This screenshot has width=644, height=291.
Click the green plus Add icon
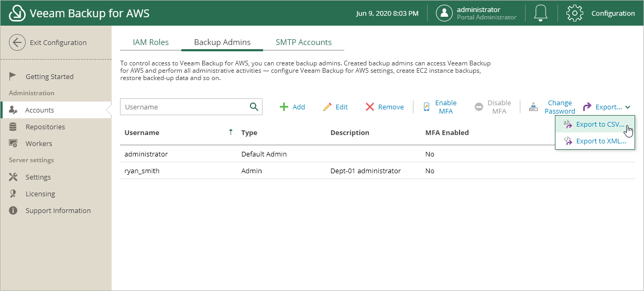coord(283,107)
